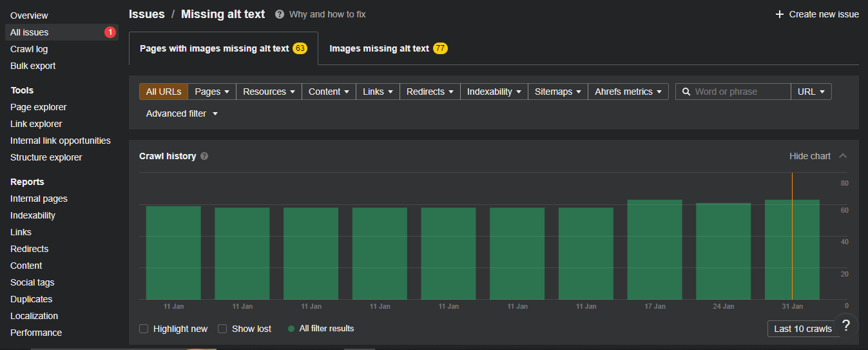Screen dimensions: 868x350
Task: Open Overview in the sidebar
Action: 29,15
